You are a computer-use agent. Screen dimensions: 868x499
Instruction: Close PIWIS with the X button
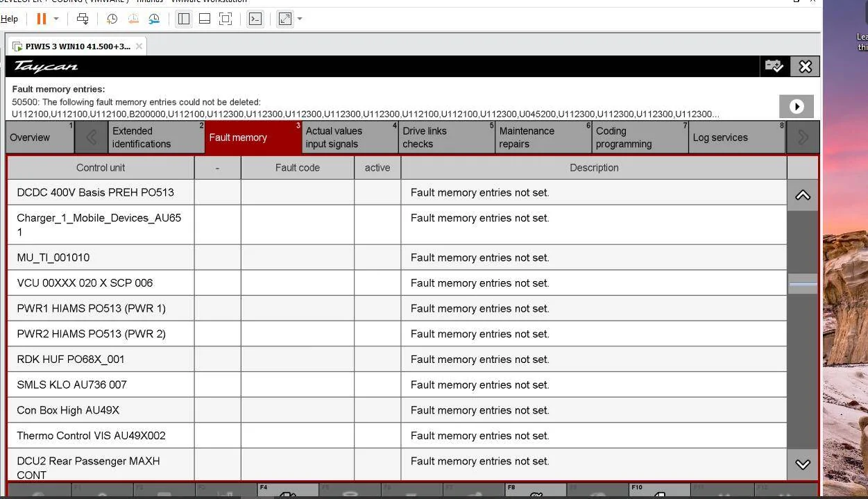pos(805,67)
